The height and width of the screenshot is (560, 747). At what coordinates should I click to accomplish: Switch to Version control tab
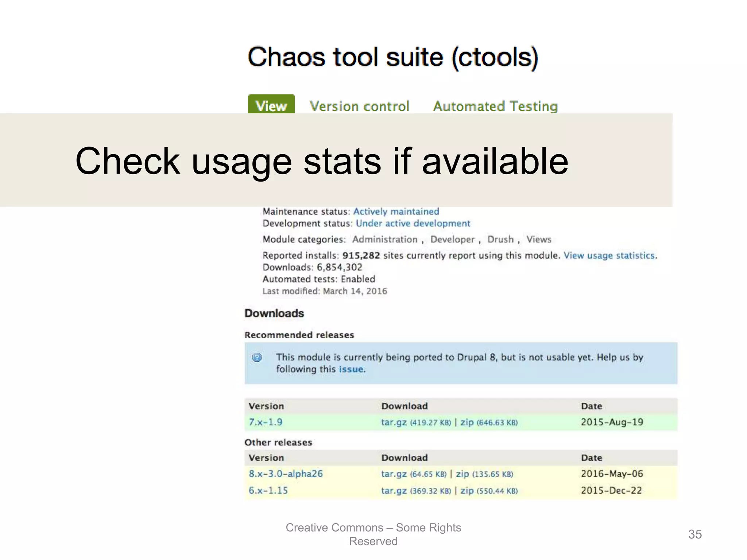click(x=360, y=106)
